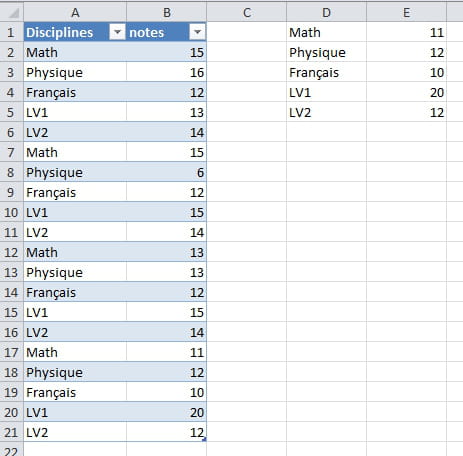The image size is (463, 456).
Task: Select column E header
Action: pos(406,13)
